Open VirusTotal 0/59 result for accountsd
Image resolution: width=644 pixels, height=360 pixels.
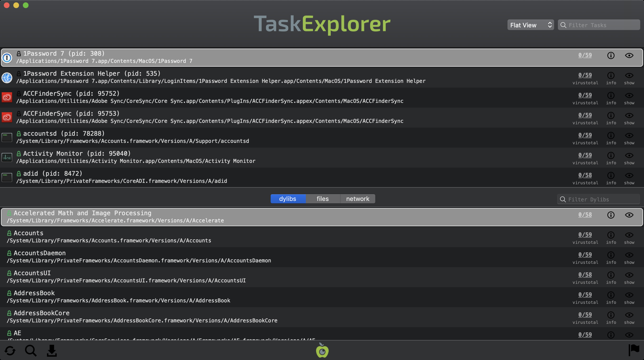pos(585,135)
